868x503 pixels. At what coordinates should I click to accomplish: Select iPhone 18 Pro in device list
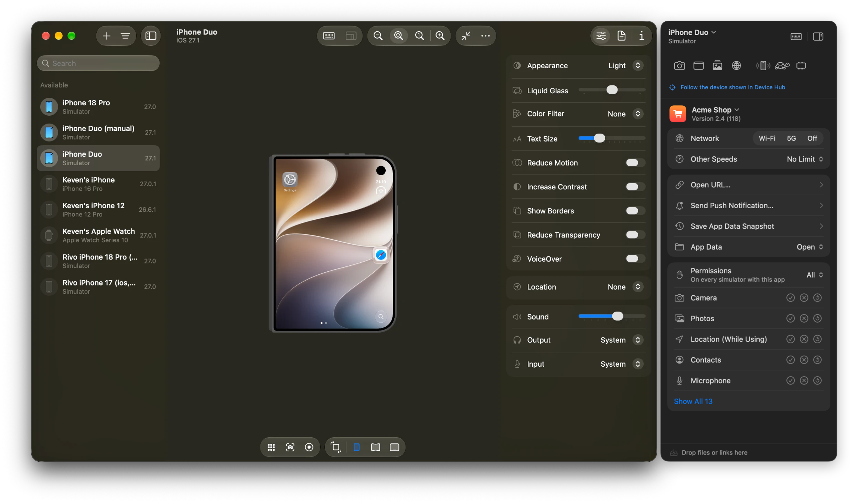pyautogui.click(x=98, y=107)
